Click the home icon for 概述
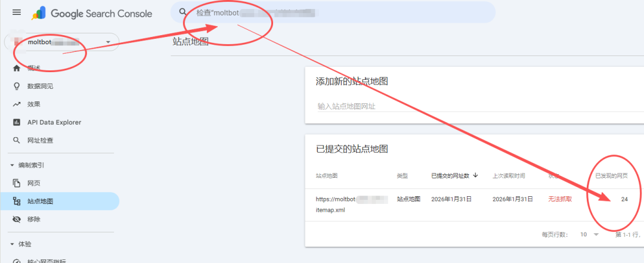644x263 pixels. coord(17,68)
